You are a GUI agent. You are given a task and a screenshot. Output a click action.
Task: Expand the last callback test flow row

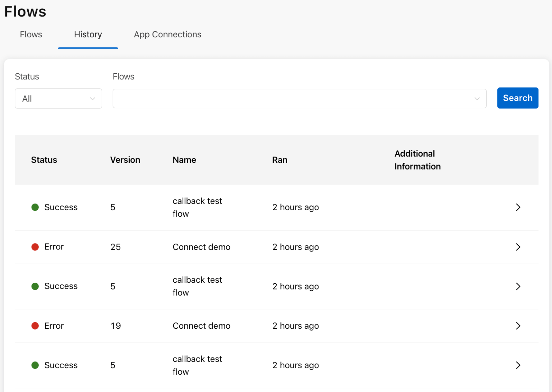pos(518,365)
